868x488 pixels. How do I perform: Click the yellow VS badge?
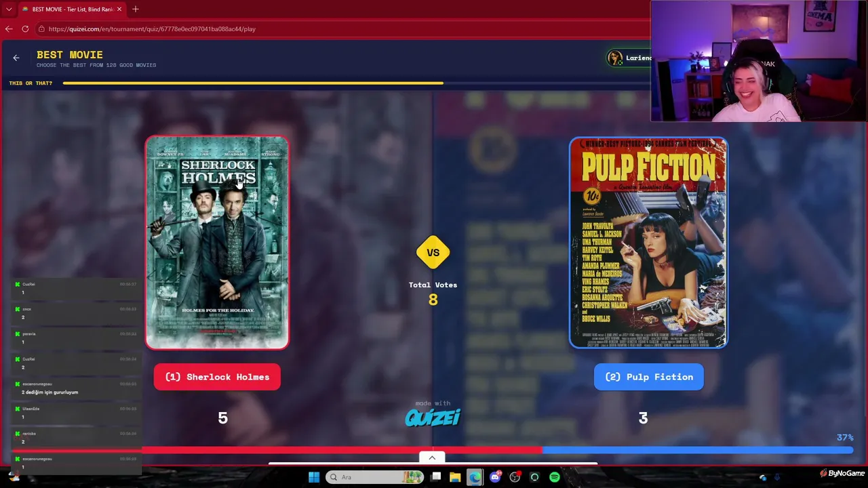433,253
